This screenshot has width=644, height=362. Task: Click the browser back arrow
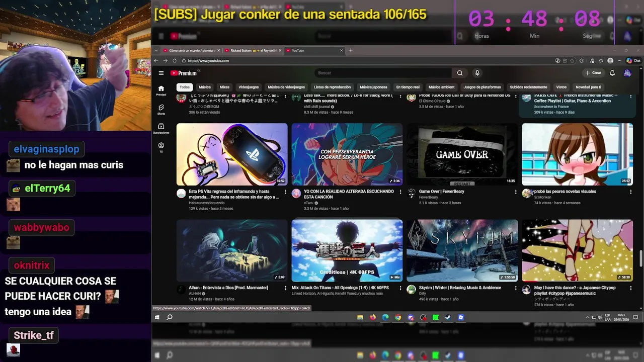click(x=156, y=60)
